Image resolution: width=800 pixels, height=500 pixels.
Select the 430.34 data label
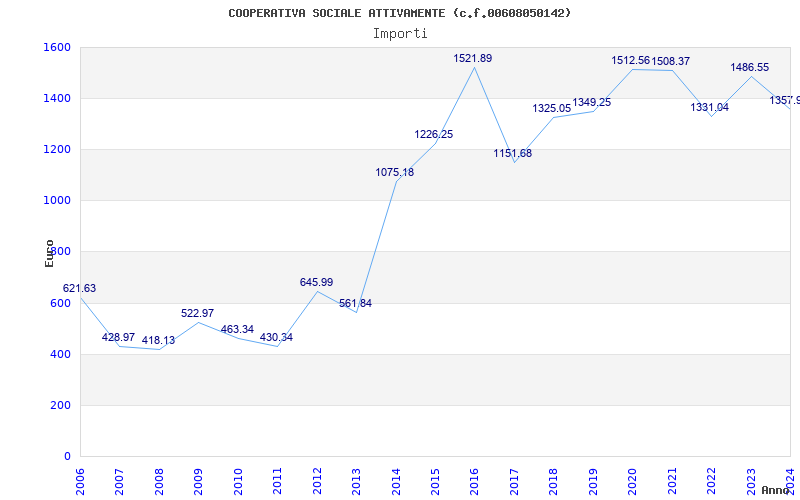coord(277,337)
